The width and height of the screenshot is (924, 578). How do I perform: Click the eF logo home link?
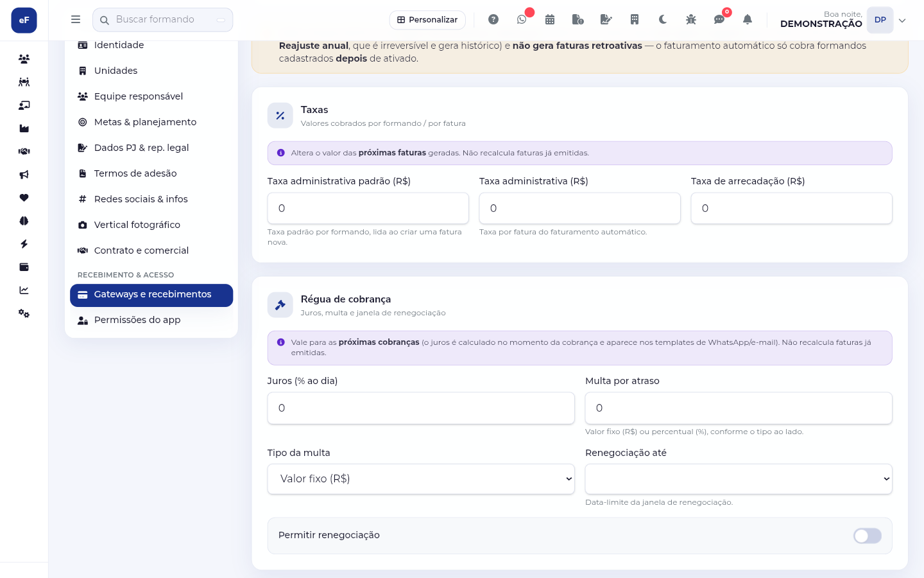pos(24,20)
